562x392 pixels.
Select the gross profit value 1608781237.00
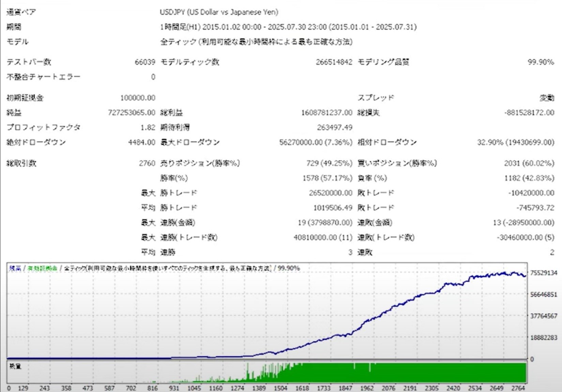pyautogui.click(x=326, y=113)
